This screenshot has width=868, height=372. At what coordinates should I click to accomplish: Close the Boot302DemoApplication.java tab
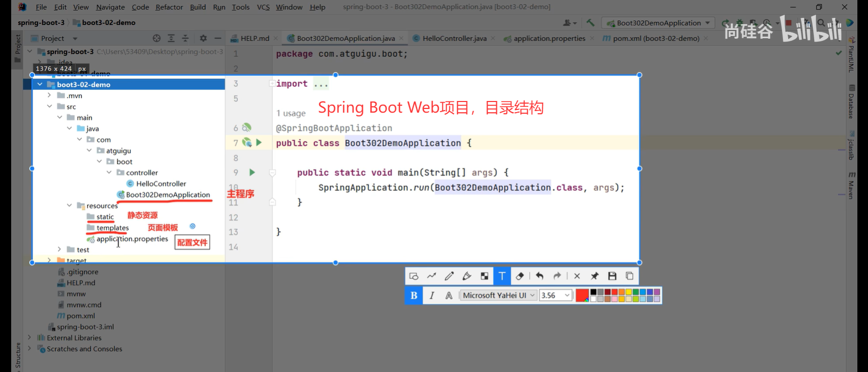(x=401, y=38)
